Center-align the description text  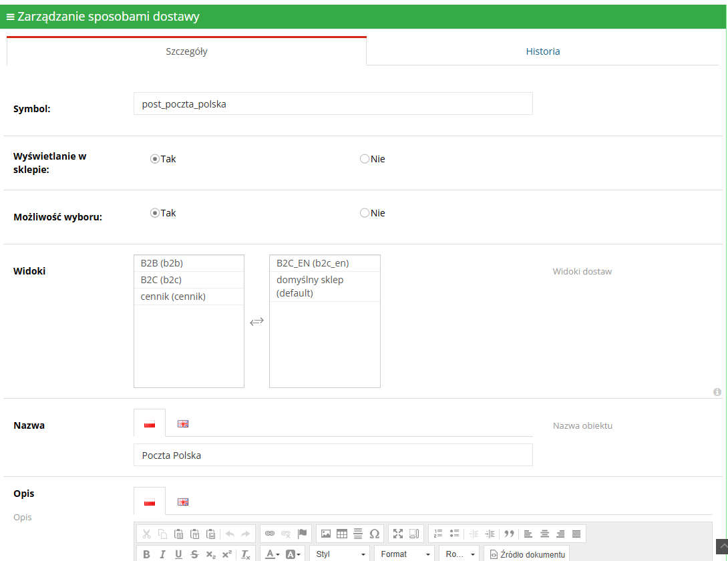(544, 534)
